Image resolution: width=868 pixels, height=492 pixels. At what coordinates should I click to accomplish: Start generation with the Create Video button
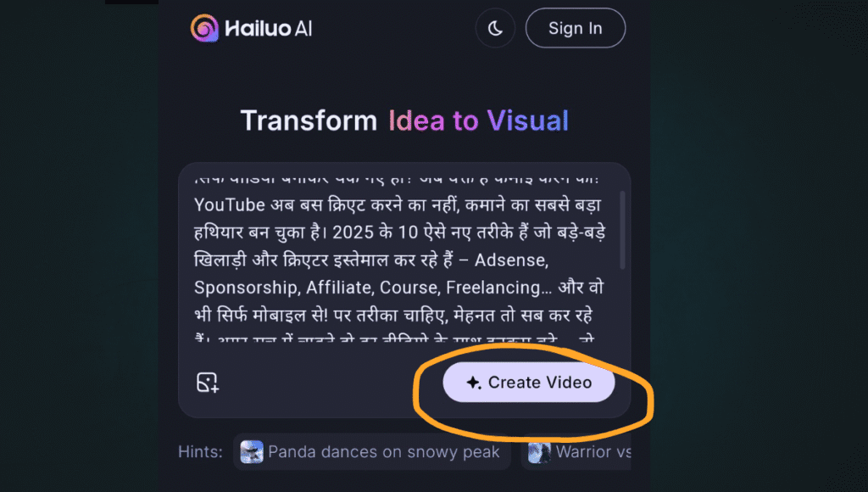pyautogui.click(x=529, y=383)
